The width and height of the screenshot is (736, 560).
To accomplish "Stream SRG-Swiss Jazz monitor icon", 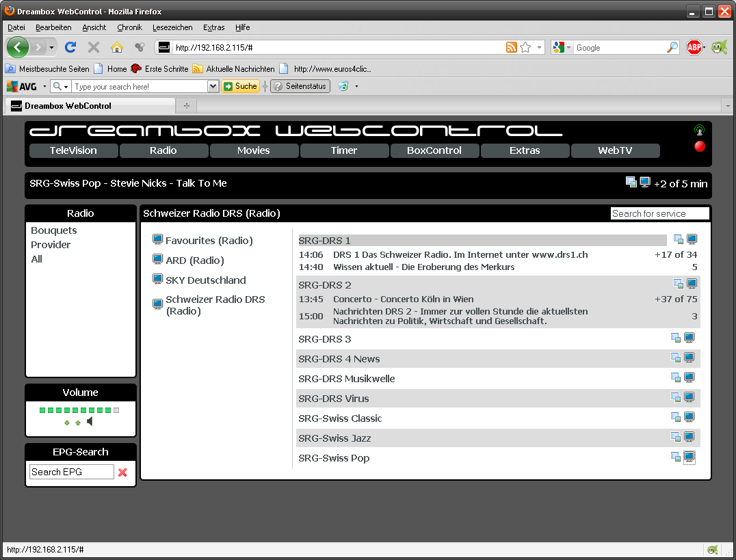I will point(689,436).
